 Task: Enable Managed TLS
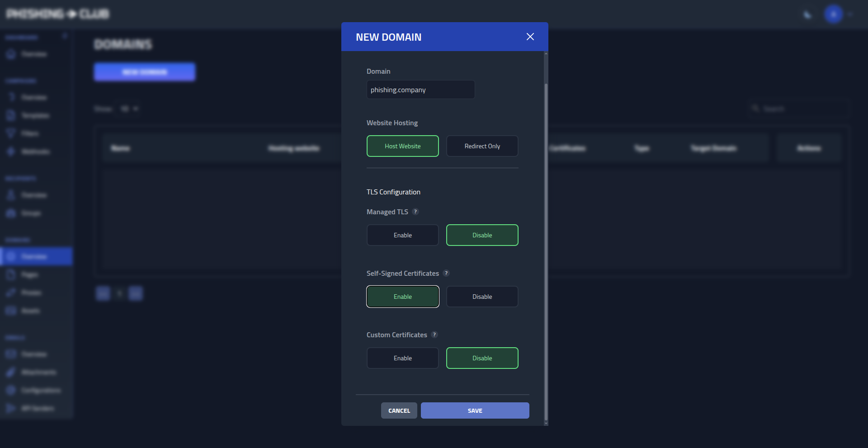click(x=402, y=235)
